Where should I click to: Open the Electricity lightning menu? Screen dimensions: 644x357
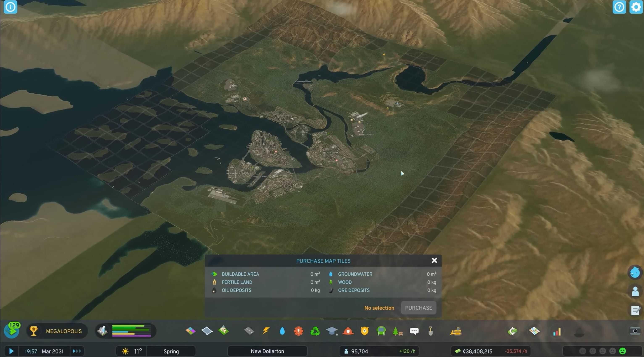[266, 331]
